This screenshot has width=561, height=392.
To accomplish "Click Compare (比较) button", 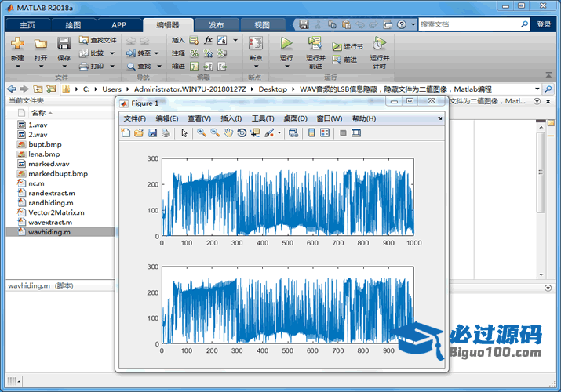I will coord(92,53).
